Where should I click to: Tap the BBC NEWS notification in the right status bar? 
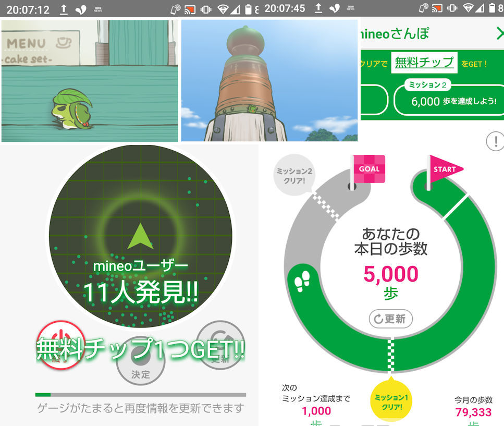pos(351,8)
